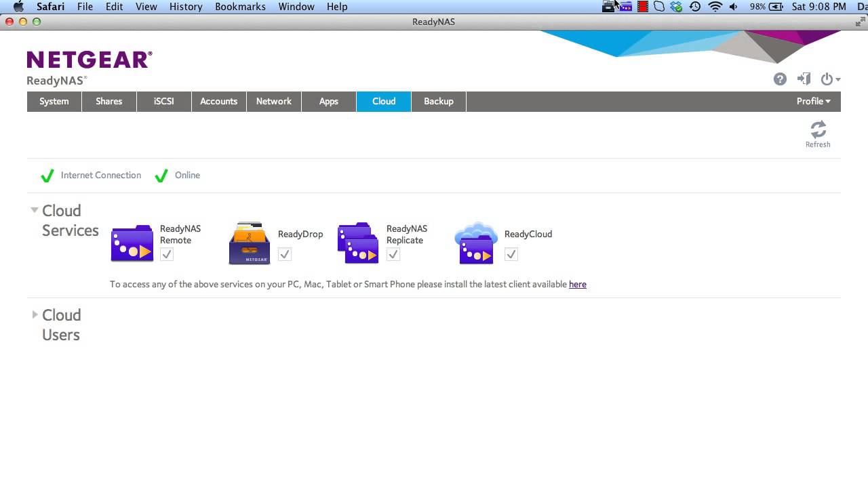
Task: Switch to the Shares tab
Action: (x=109, y=101)
